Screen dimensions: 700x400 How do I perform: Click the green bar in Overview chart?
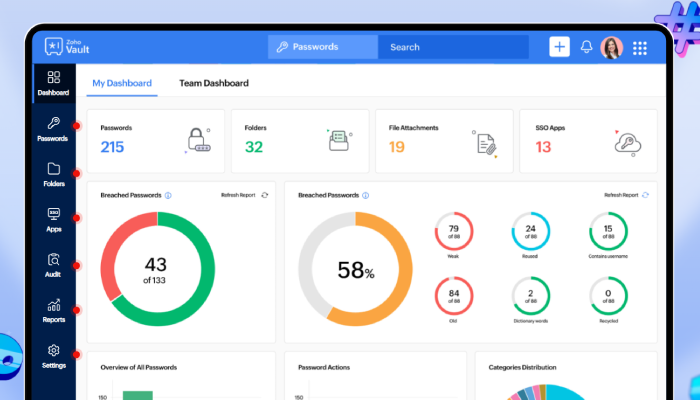point(138,395)
